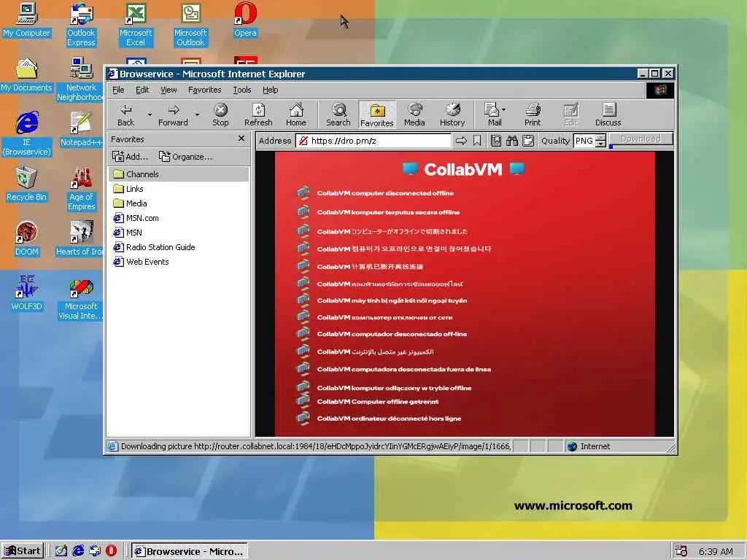The image size is (747, 560).
Task: Launch Opera from Quick Launch bar
Action: click(x=111, y=551)
